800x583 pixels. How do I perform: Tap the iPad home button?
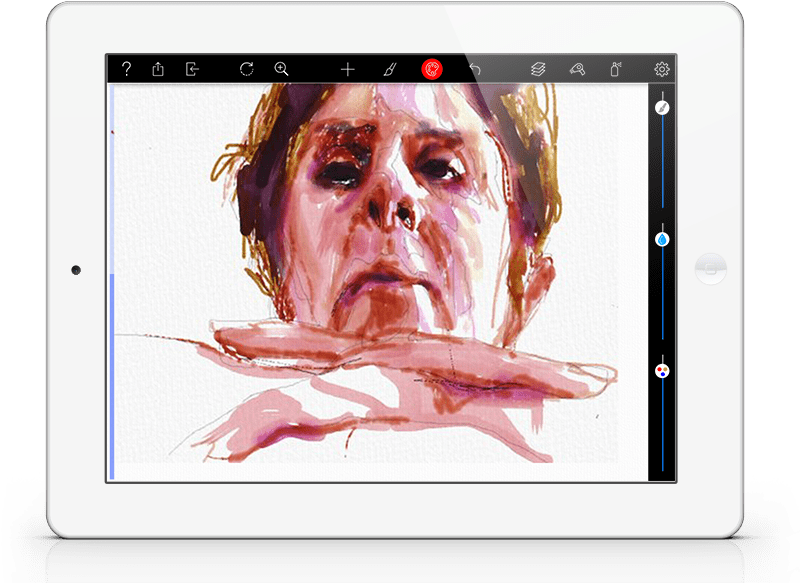[711, 269]
